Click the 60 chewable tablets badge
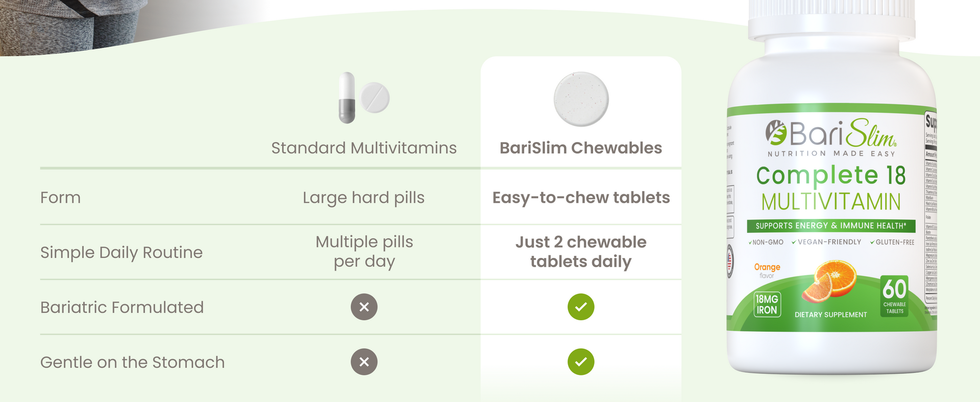Screen dimensions: 980x402 point(894,296)
